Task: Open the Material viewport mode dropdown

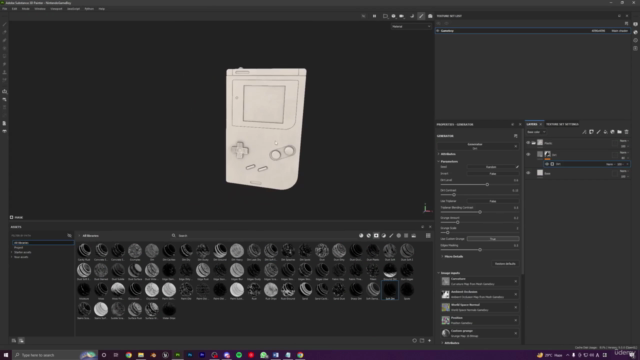Action: (411, 27)
